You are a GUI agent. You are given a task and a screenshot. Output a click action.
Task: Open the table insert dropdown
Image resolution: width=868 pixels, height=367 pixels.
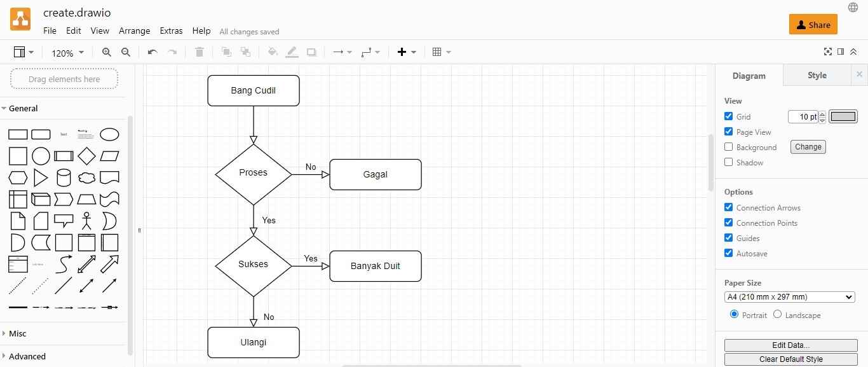pyautogui.click(x=441, y=52)
